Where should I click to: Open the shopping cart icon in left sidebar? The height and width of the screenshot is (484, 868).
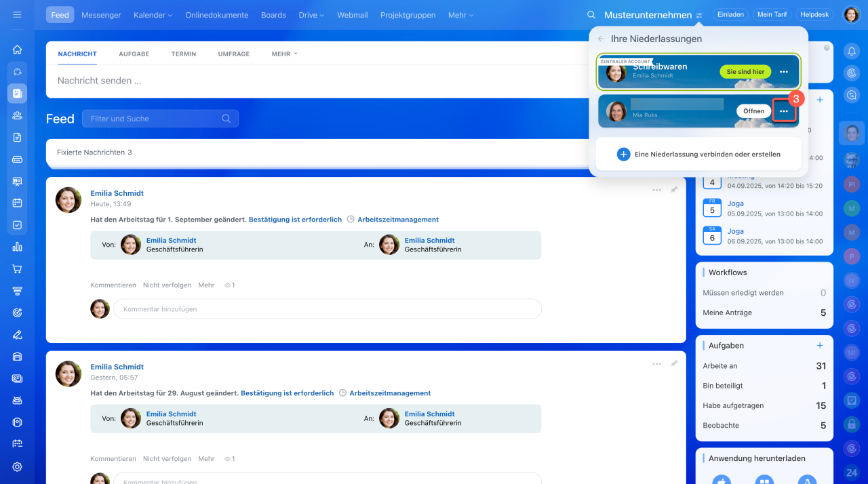pos(17,269)
